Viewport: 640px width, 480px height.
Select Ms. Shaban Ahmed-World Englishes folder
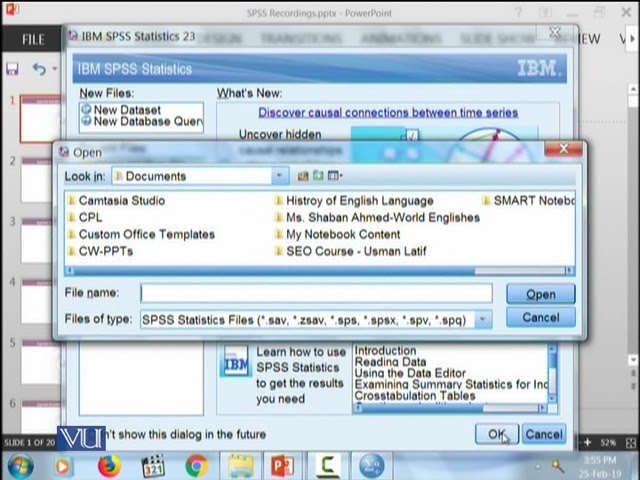(x=377, y=217)
